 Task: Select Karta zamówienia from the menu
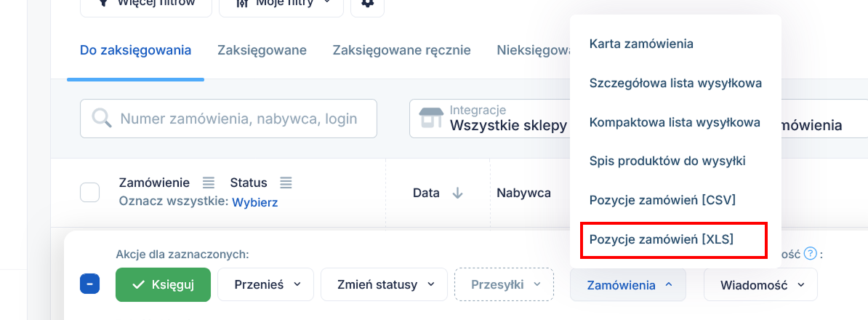pos(642,43)
